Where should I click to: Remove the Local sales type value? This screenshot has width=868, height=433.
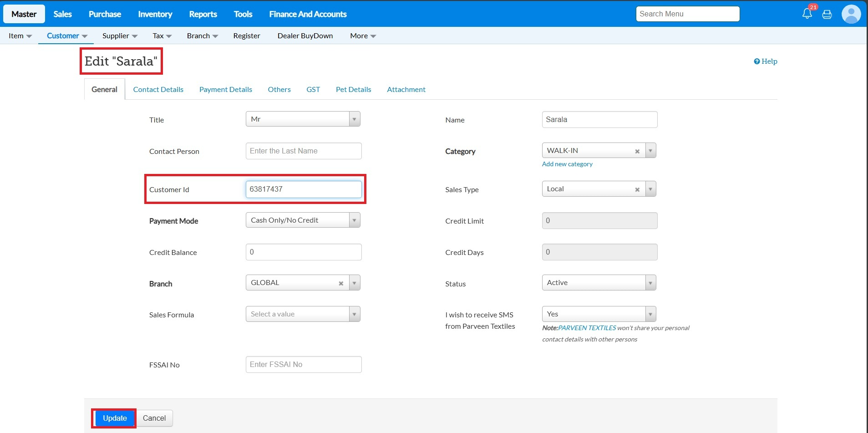pos(637,189)
